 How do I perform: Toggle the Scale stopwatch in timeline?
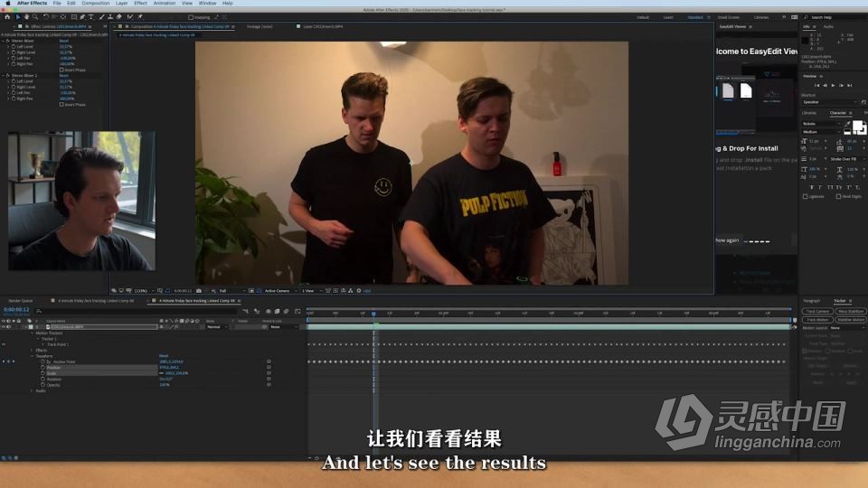tap(42, 373)
